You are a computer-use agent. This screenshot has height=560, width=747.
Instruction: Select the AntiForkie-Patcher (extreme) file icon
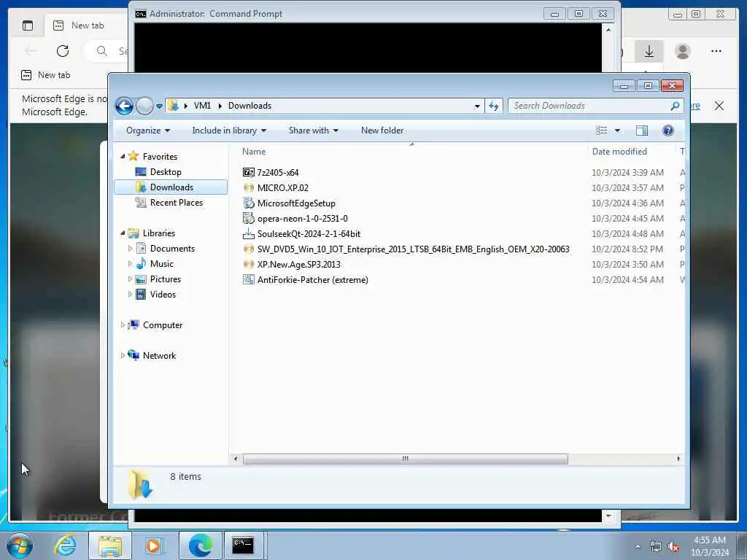pos(248,279)
